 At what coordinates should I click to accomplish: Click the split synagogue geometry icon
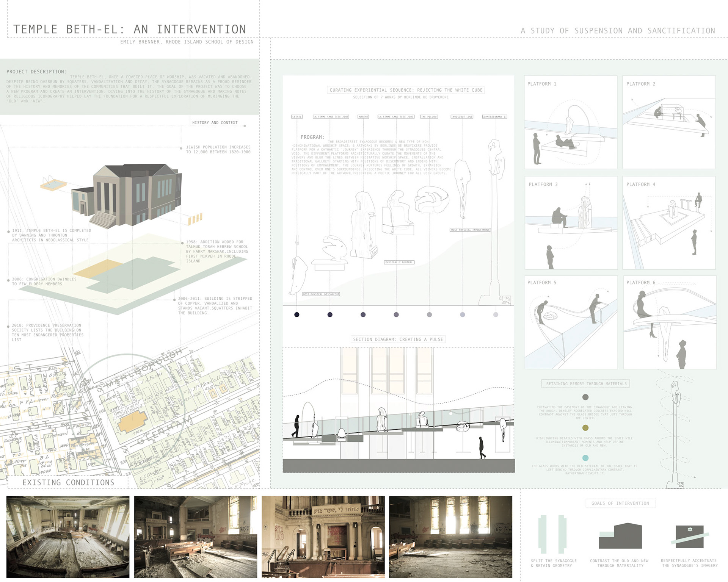552,534
